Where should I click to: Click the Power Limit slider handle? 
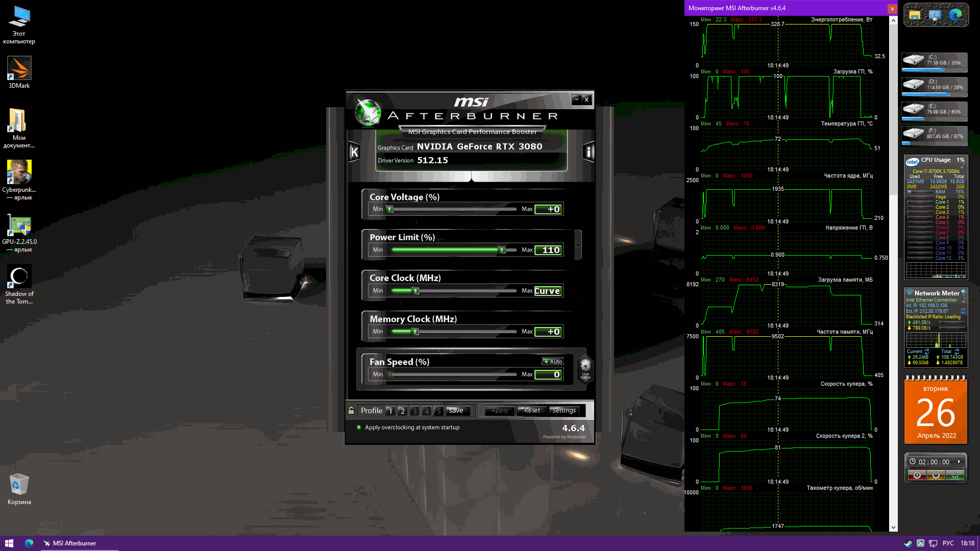pos(502,250)
